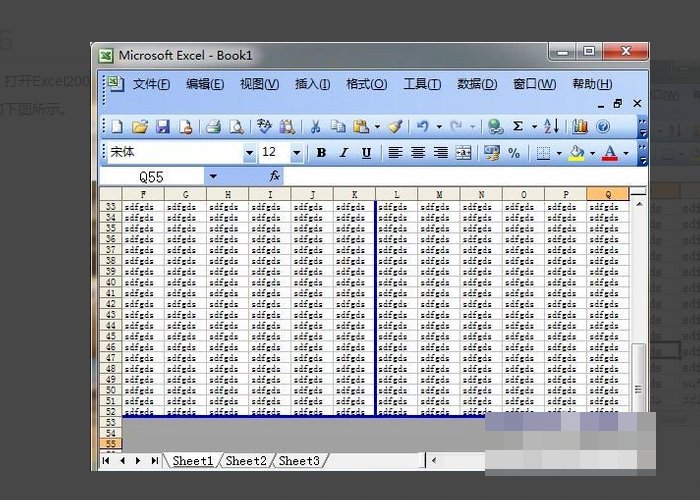Click the Print icon in the toolbar
The image size is (700, 500).
click(213, 127)
